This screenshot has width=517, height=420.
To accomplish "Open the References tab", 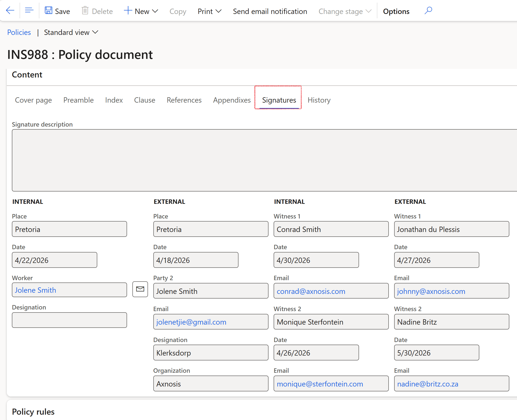I will click(184, 100).
